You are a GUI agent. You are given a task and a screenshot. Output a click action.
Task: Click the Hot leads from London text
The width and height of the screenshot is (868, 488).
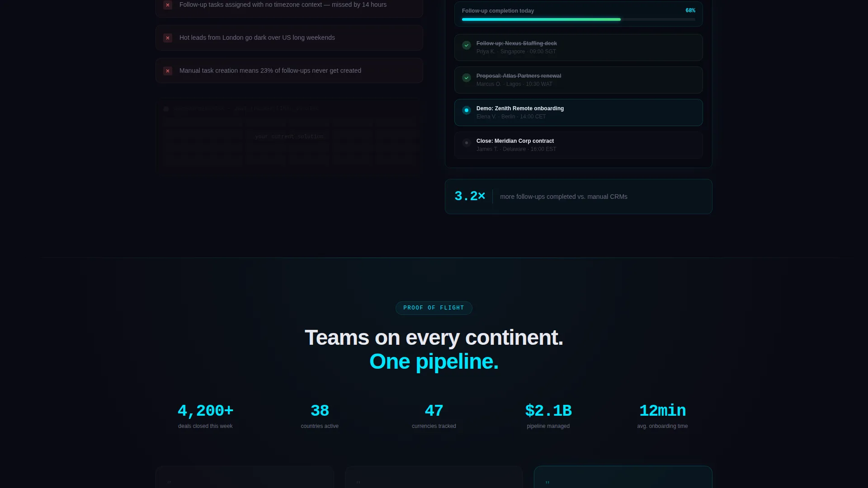pyautogui.click(x=257, y=38)
